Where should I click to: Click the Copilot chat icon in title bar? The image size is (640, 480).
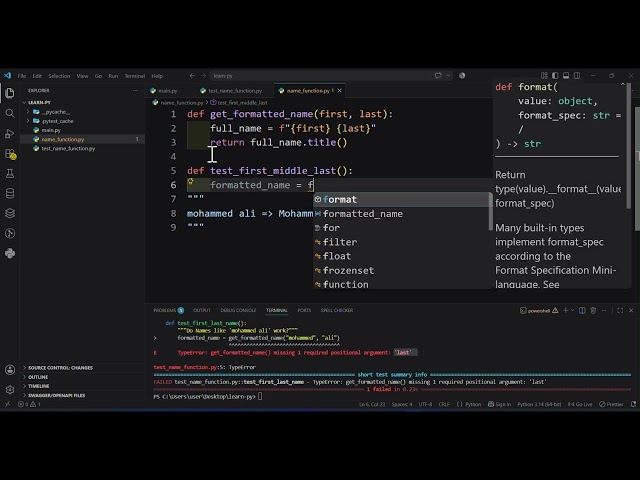(438, 76)
